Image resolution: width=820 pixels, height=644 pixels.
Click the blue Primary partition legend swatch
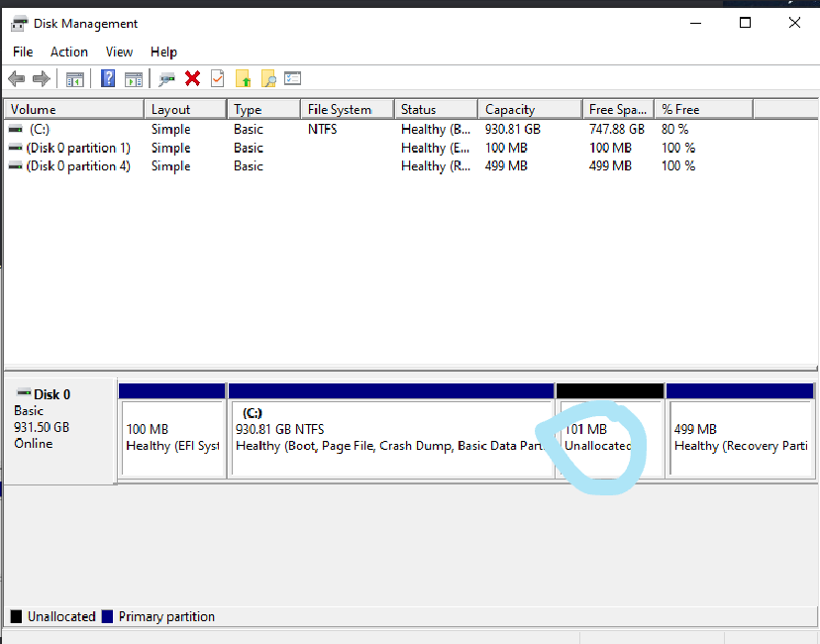(x=107, y=616)
